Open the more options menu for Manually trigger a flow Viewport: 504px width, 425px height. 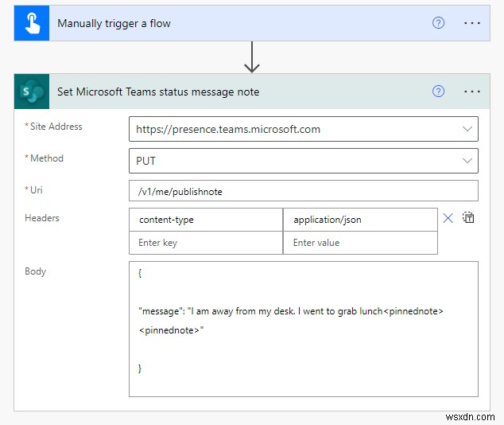[x=472, y=23]
